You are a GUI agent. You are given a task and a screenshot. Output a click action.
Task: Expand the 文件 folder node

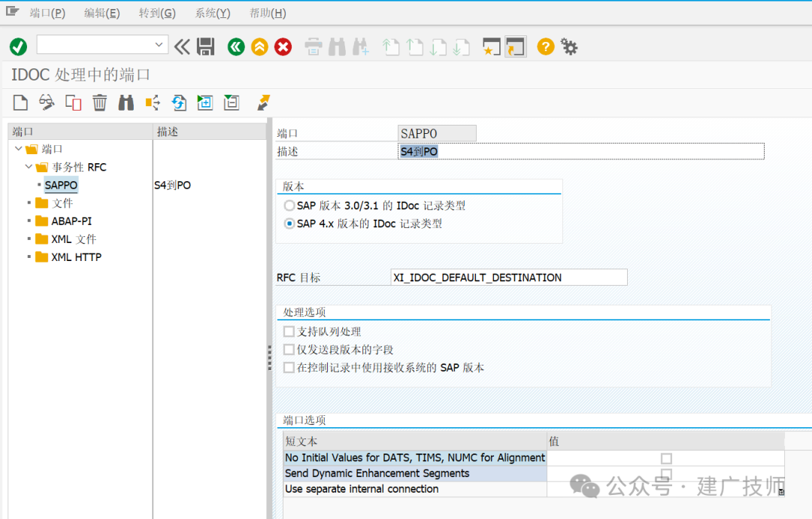click(29, 203)
